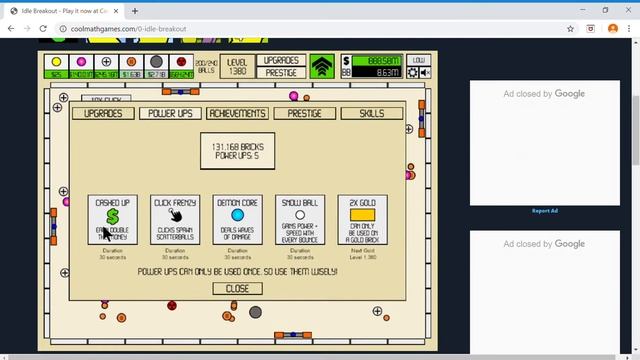Screen dimensions: 640x360
Task: Click the top bar UPGRADES button
Action: [281, 60]
